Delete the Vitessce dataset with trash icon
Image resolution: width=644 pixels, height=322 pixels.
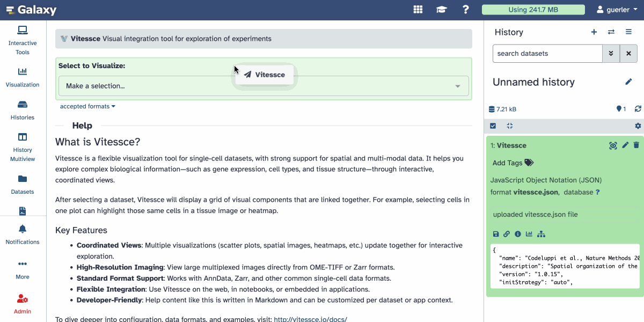[636, 145]
